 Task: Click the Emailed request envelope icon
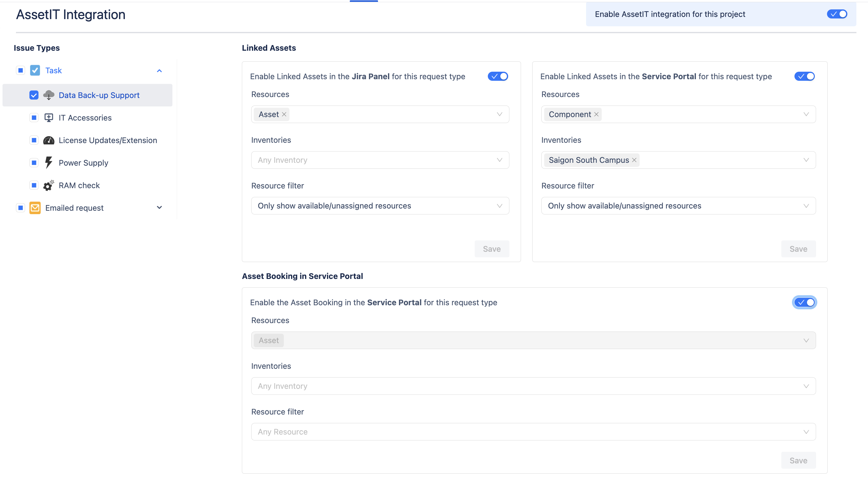[35, 208]
